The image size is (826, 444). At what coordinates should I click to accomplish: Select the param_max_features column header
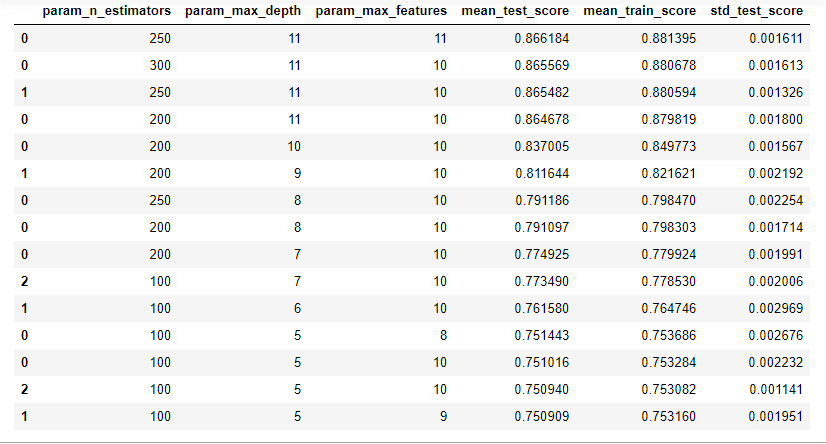point(381,12)
